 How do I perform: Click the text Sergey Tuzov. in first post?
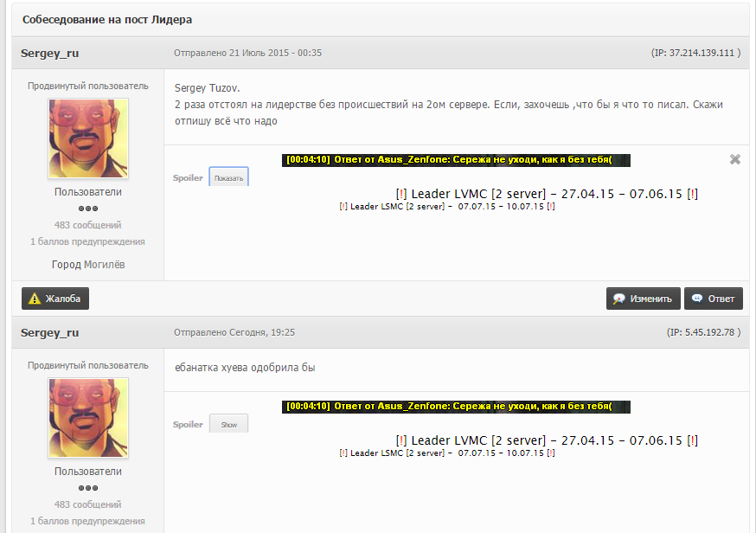pos(208,88)
